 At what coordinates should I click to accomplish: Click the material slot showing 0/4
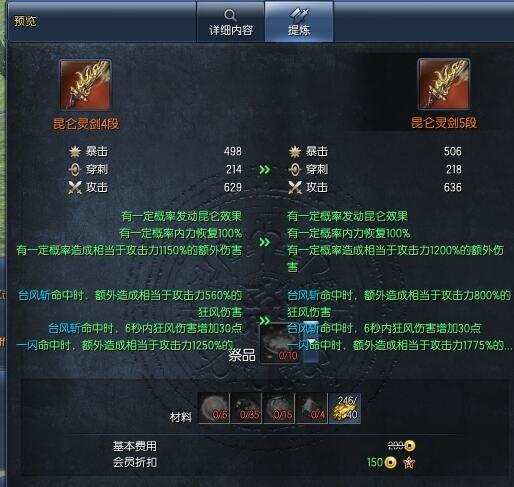click(x=311, y=408)
